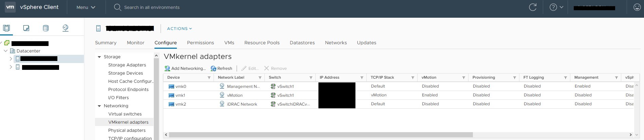Select VMkernel adapters in sidebar
The height and width of the screenshot is (140, 644).
pos(124,122)
